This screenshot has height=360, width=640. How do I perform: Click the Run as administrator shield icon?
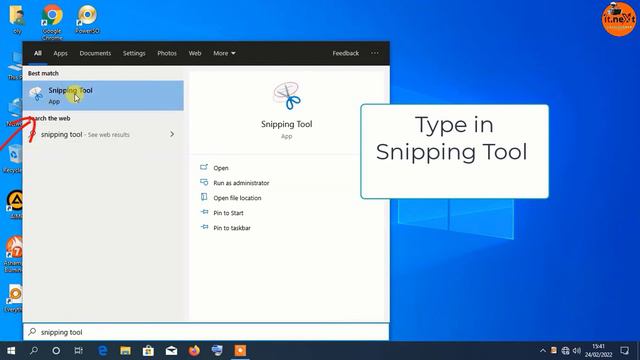[204, 182]
